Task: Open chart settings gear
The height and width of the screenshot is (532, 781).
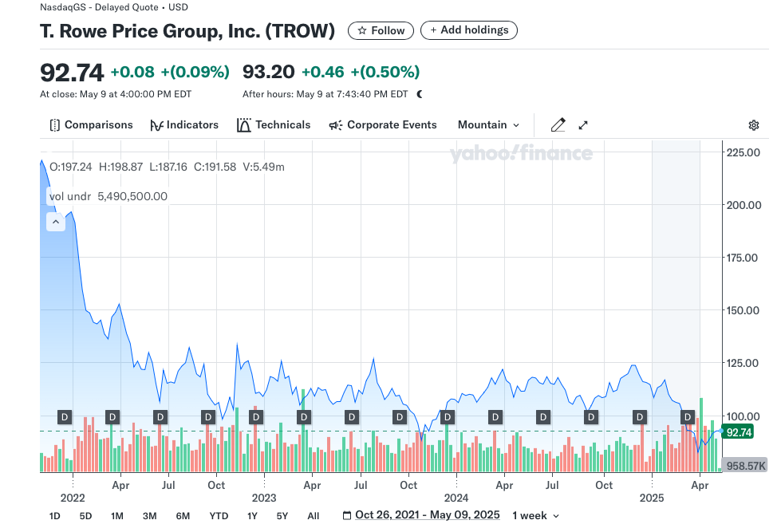Action: pyautogui.click(x=754, y=125)
